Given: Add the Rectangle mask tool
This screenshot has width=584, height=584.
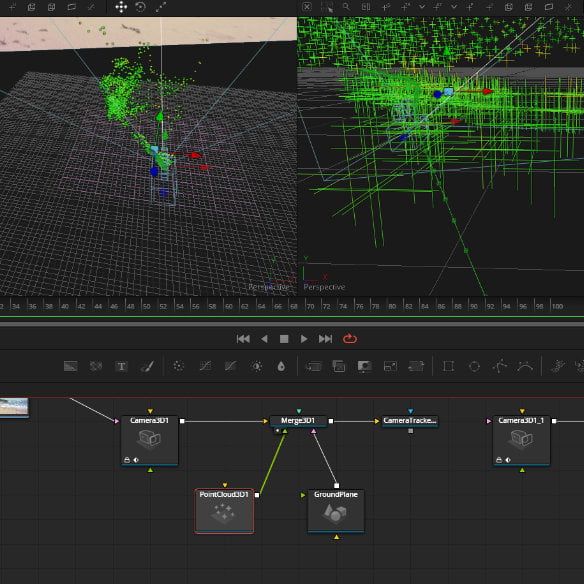Looking at the screenshot, I should [448, 366].
